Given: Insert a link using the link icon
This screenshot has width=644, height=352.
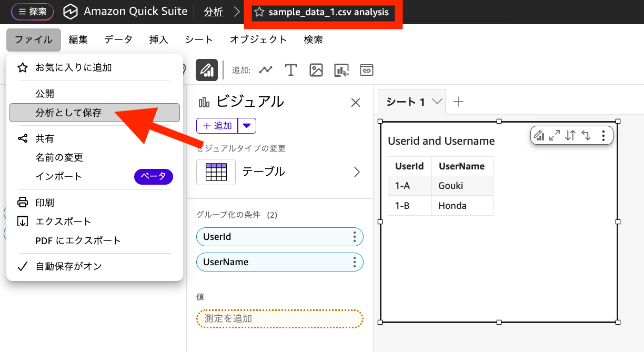Looking at the screenshot, I should (x=367, y=69).
